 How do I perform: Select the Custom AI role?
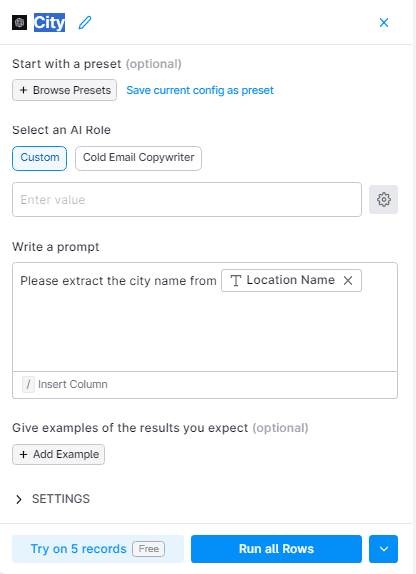click(x=40, y=158)
